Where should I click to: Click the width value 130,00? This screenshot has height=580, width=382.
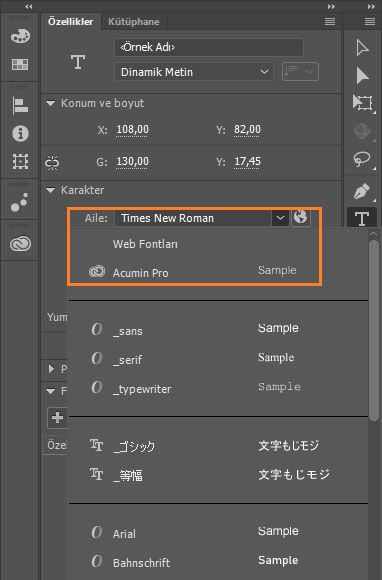[x=132, y=162]
